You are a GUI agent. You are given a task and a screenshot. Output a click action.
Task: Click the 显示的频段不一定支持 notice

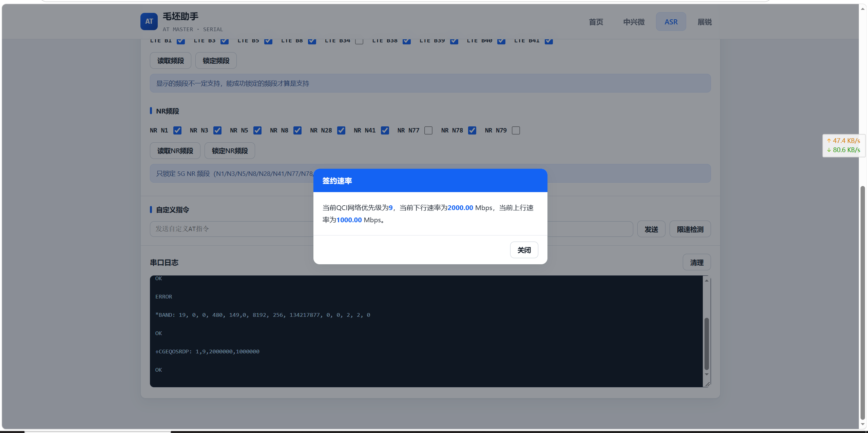tap(430, 83)
